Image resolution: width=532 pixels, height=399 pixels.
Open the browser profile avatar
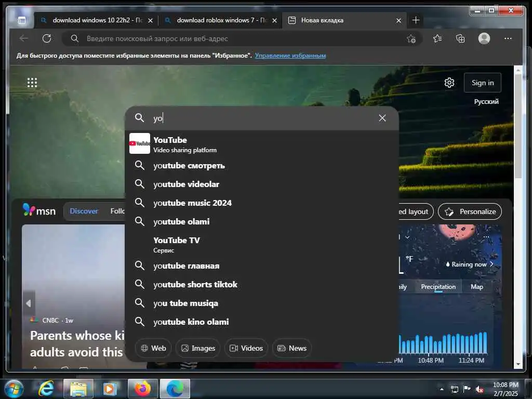(484, 38)
